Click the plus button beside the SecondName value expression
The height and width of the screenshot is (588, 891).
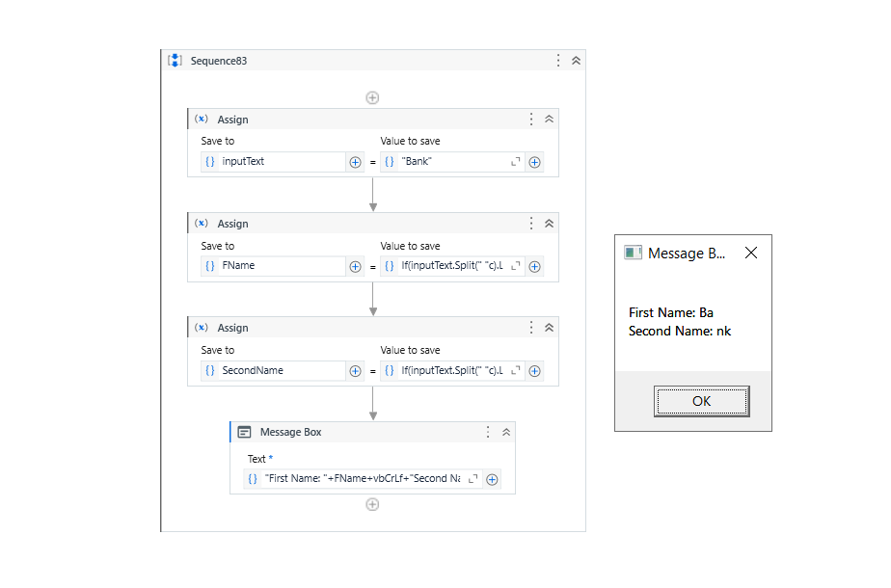[534, 370]
